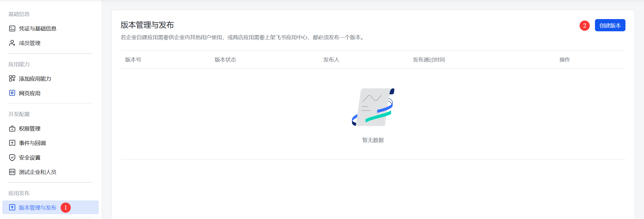The image size is (644, 219).
Task: Open the 权限管理 page
Action: point(30,129)
